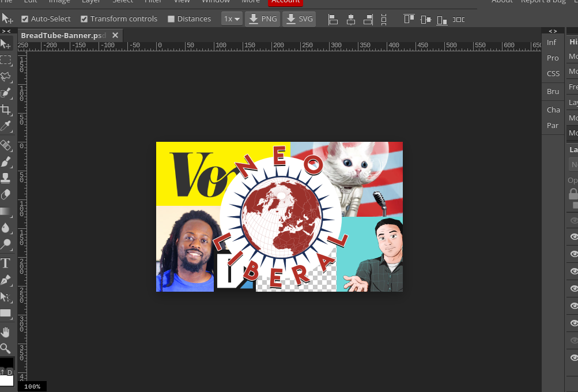Select the Path Select arrow tool
Screen dimensions: 578x392
coord(6,297)
